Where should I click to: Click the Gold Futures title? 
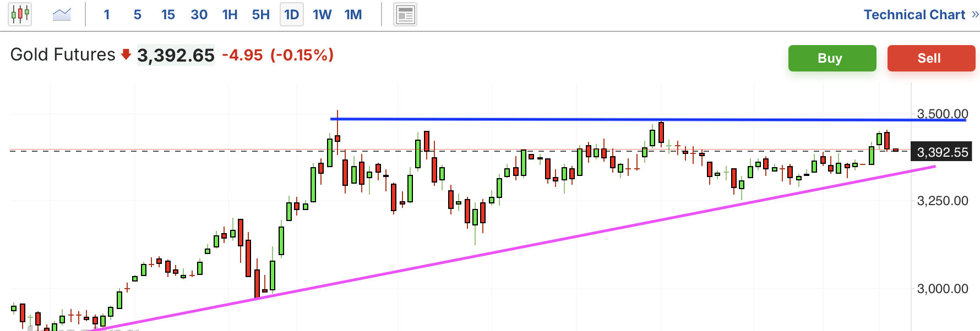(63, 55)
